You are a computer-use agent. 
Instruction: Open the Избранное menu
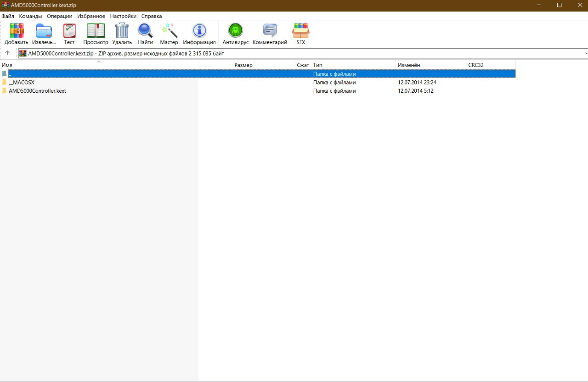pos(91,16)
